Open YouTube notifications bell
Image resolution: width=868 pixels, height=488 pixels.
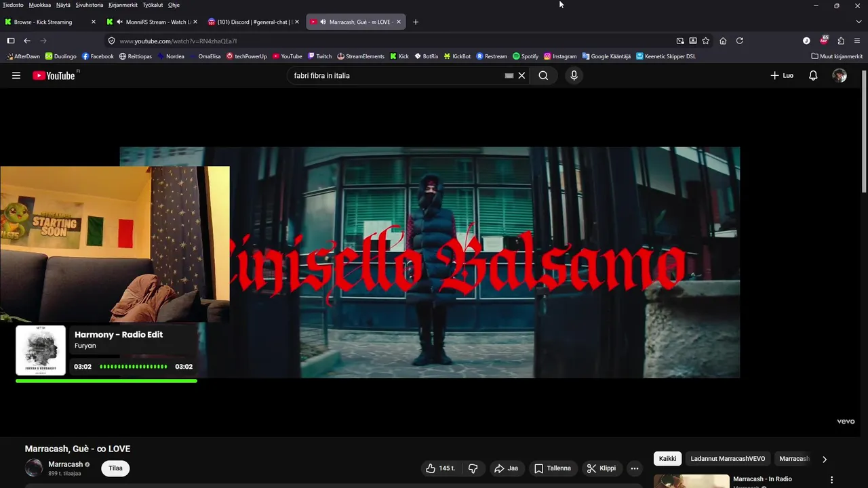coord(813,76)
